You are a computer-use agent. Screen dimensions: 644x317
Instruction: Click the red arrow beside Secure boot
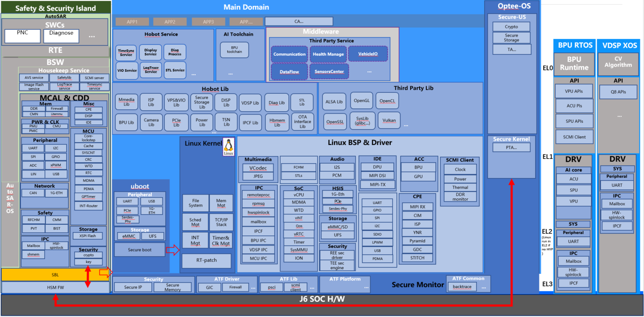172,250
